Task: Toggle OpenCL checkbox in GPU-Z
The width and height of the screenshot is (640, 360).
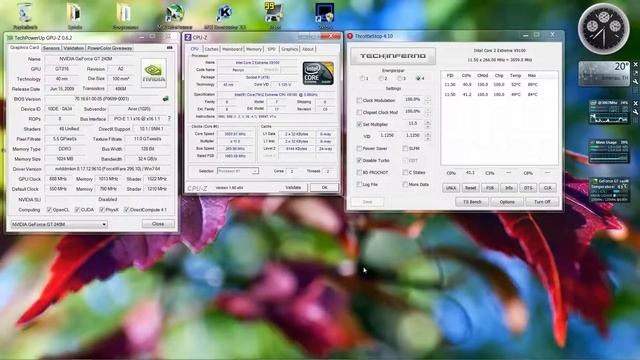Action: [x=49, y=210]
